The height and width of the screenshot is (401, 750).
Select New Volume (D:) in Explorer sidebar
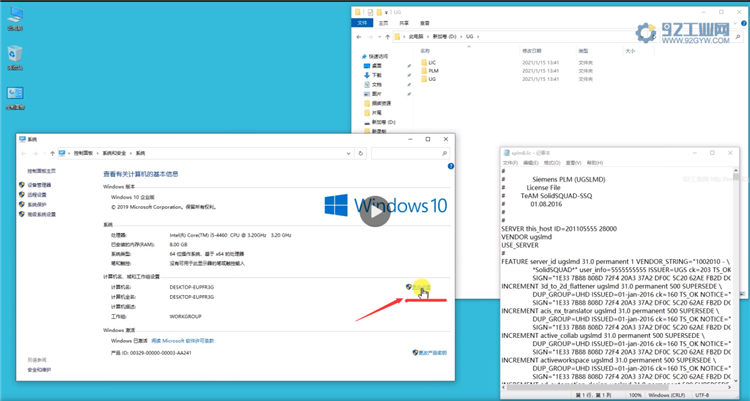(x=380, y=122)
